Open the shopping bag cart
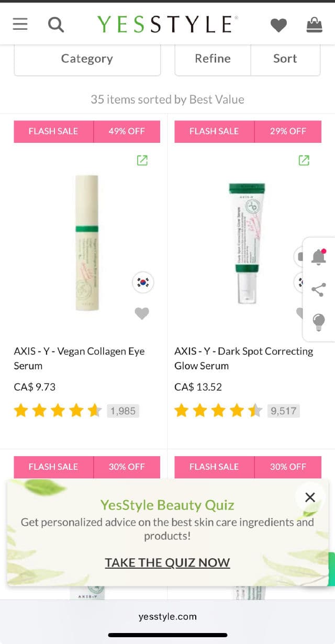 click(314, 24)
